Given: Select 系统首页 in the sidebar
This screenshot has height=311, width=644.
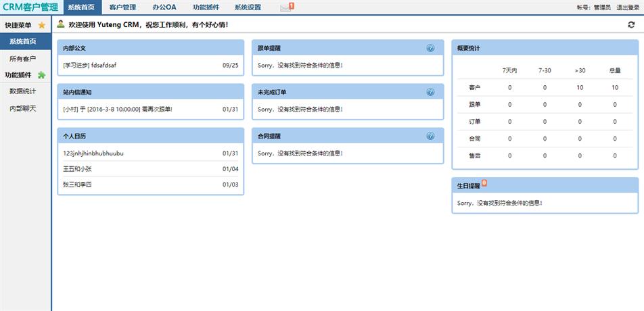Looking at the screenshot, I should pos(26,41).
